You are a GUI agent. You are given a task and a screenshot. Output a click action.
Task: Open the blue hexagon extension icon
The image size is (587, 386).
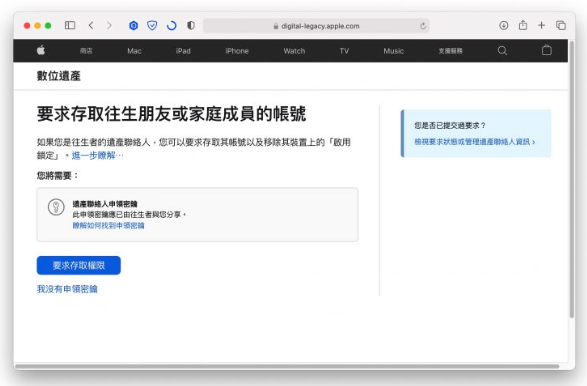point(133,25)
